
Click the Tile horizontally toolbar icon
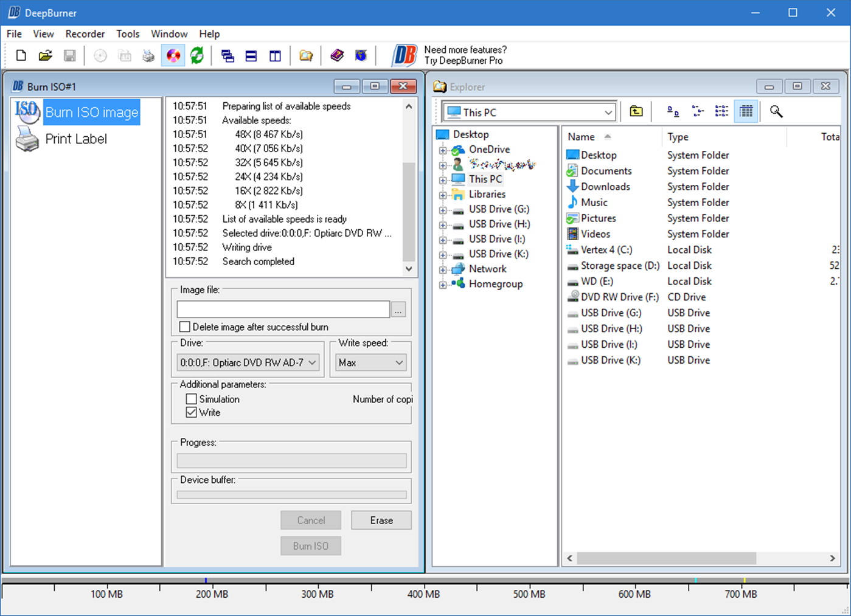tap(251, 56)
